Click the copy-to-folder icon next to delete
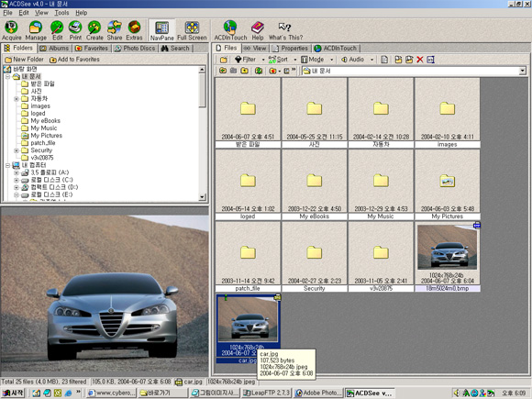The height and width of the screenshot is (399, 532). point(409,60)
